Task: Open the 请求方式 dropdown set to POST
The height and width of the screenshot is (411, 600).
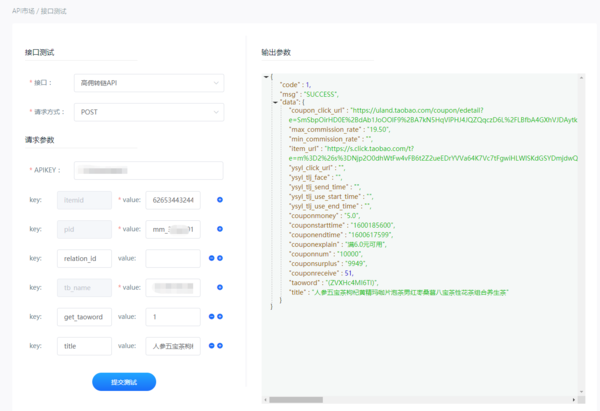Action: (x=148, y=112)
